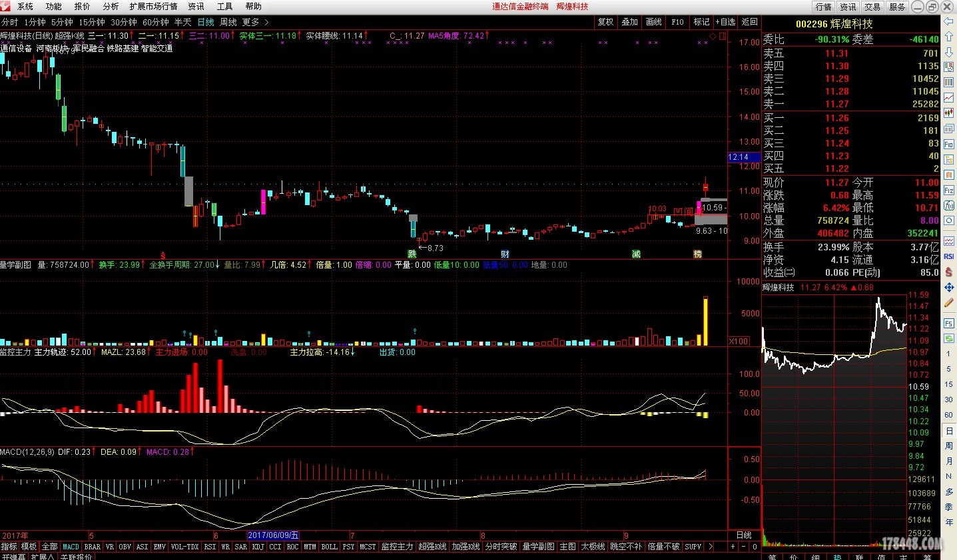957x560 pixels.
Task: Click the back arrow icon in right sidebar
Action: [x=949, y=20]
